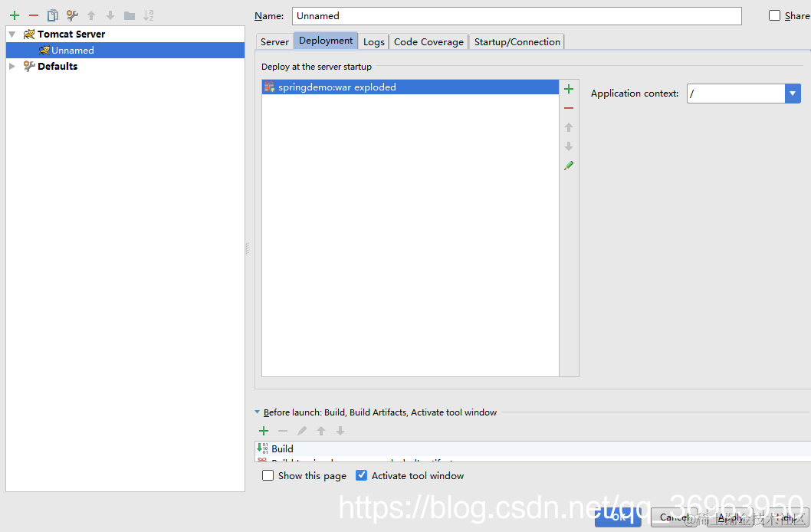
Task: Create new folder for configurations
Action: coord(130,15)
